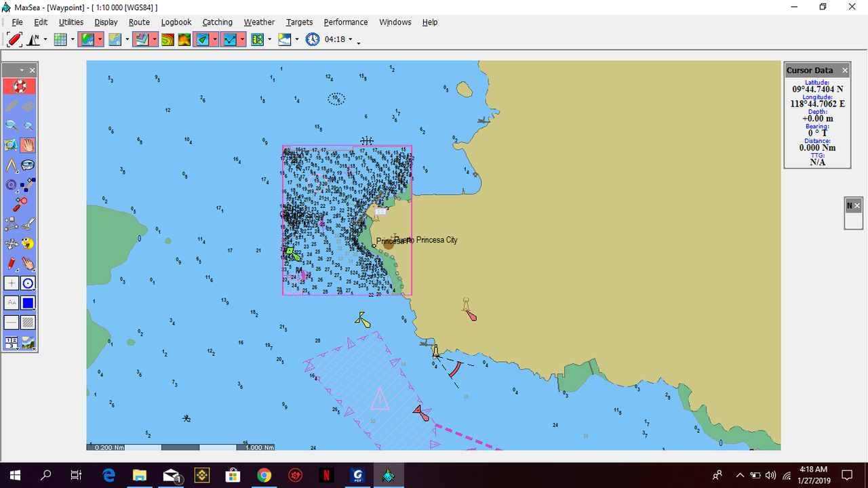This screenshot has height=488, width=868.
Task: Open the orientation mode dropdown arrow
Action: [x=45, y=39]
